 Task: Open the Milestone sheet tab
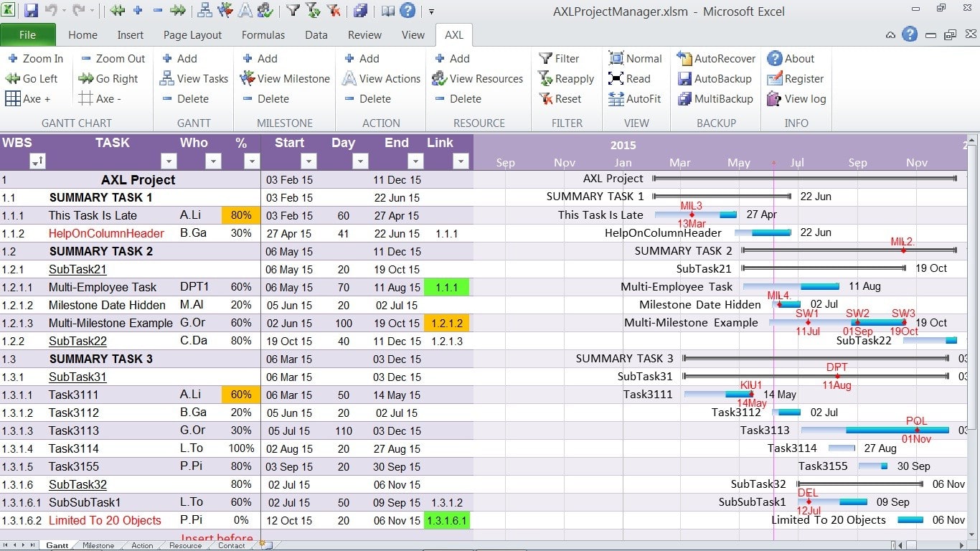coord(98,545)
